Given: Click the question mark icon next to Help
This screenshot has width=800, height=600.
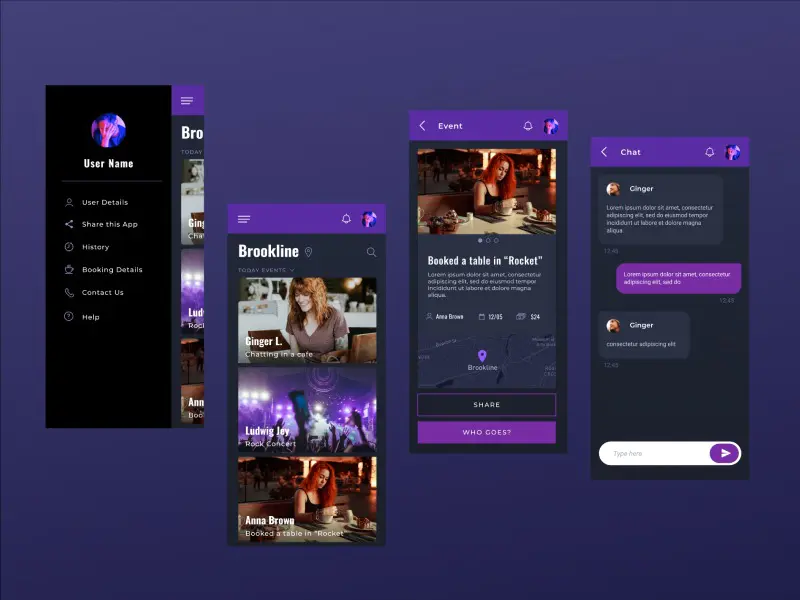Looking at the screenshot, I should (68, 316).
